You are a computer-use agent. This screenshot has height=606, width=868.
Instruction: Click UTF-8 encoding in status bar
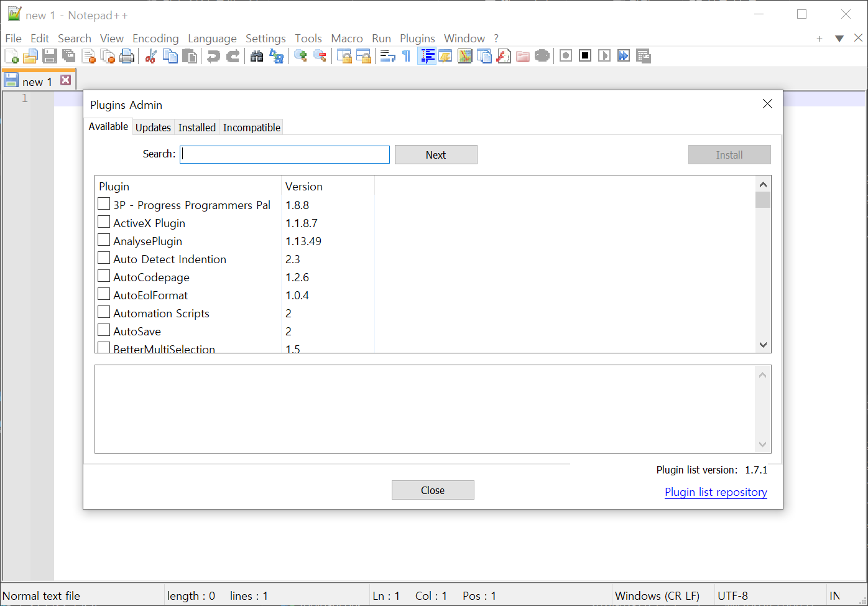pos(732,596)
